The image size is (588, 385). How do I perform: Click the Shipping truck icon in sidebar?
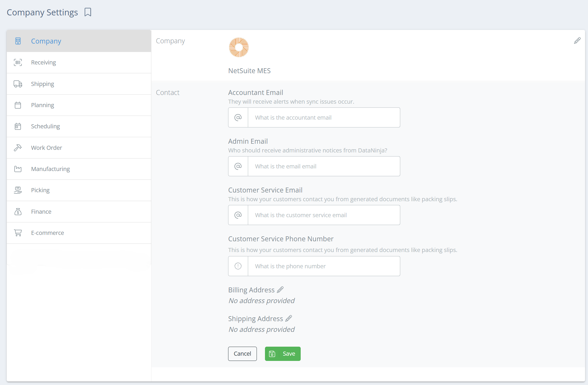[18, 84]
